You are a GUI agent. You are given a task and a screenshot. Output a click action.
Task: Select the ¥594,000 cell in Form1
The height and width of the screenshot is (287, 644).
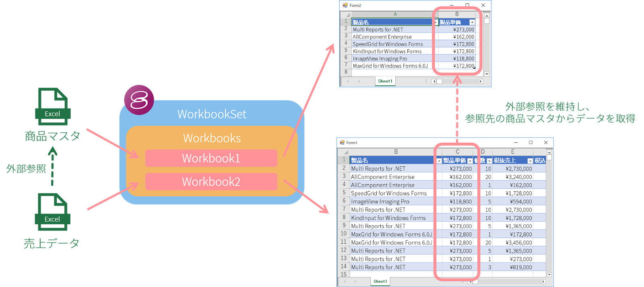(513, 201)
